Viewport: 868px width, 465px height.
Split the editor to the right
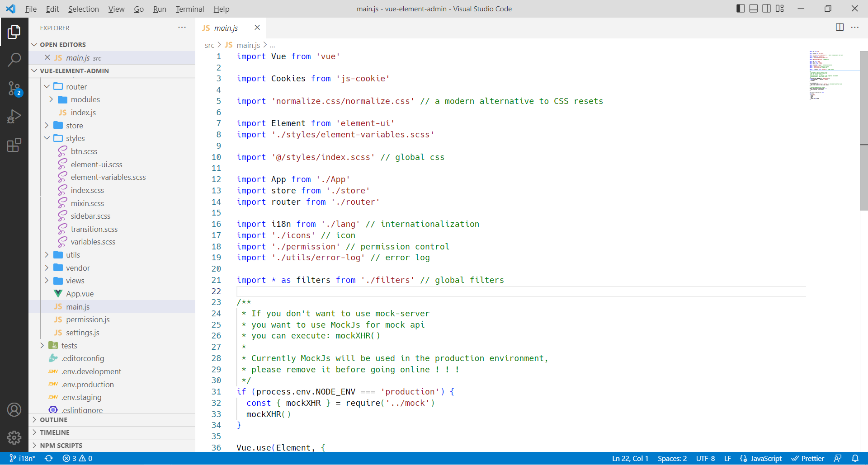tap(840, 28)
